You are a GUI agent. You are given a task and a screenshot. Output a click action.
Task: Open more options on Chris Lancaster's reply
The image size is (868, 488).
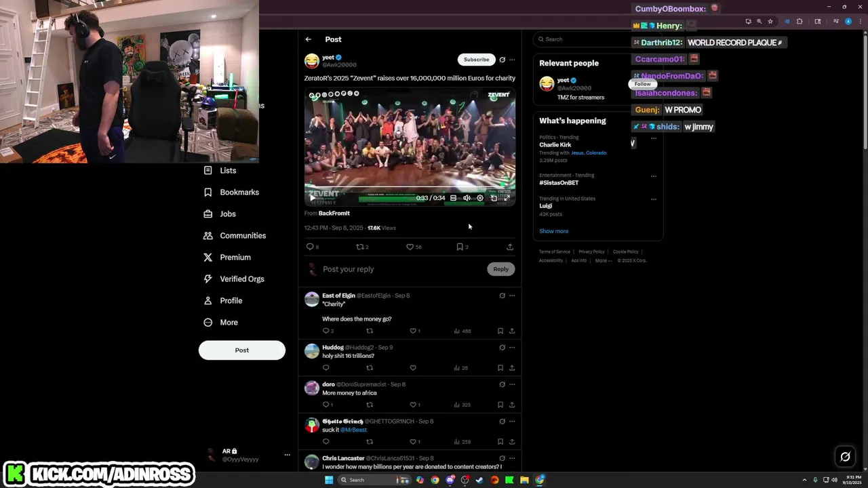coord(512,458)
